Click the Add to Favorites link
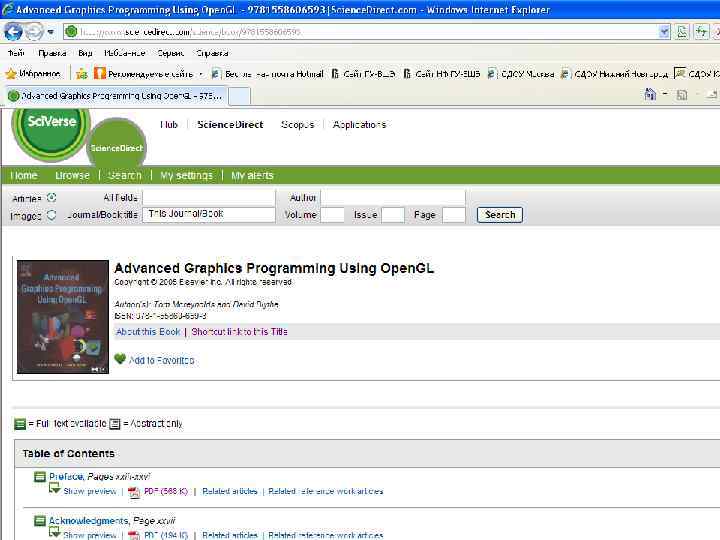Image resolution: width=720 pixels, height=540 pixels. point(161,360)
